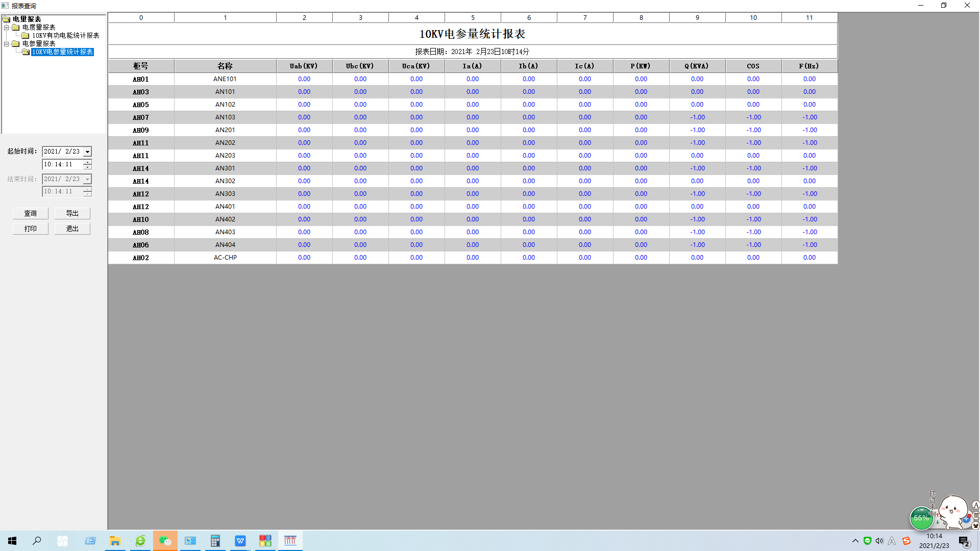The width and height of the screenshot is (980, 551).
Task: Open the green shield chat tray icon
Action: point(867,541)
